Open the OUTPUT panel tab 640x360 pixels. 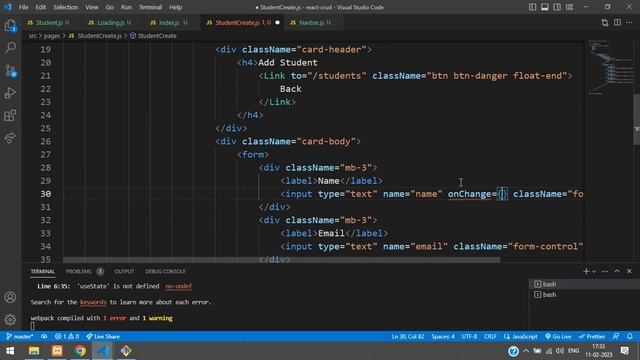coord(124,271)
